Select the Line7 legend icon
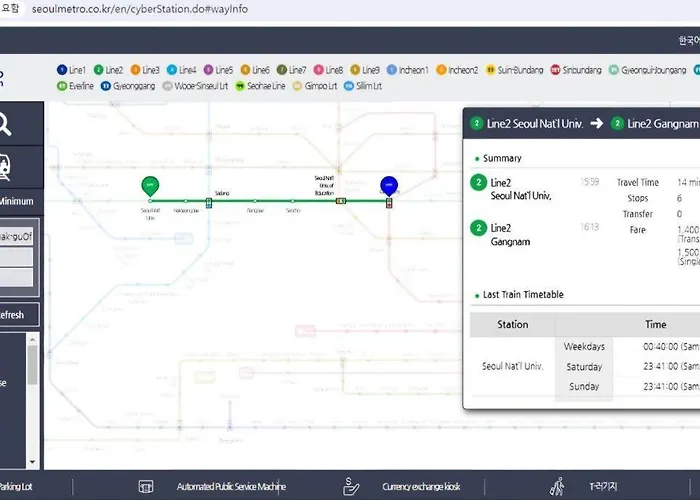This screenshot has height=500, width=700. pyautogui.click(x=282, y=70)
